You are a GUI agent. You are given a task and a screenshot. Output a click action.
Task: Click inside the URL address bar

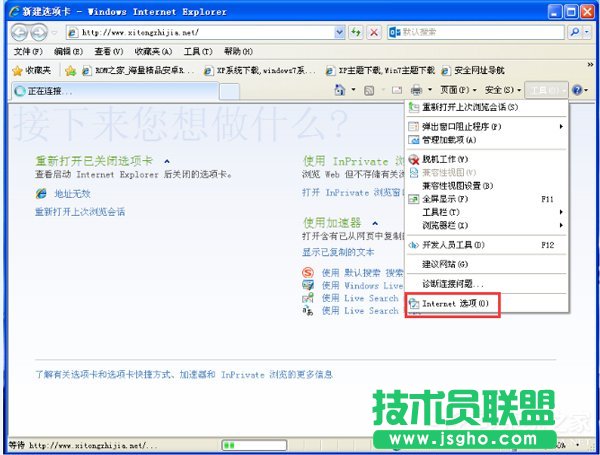(200, 32)
